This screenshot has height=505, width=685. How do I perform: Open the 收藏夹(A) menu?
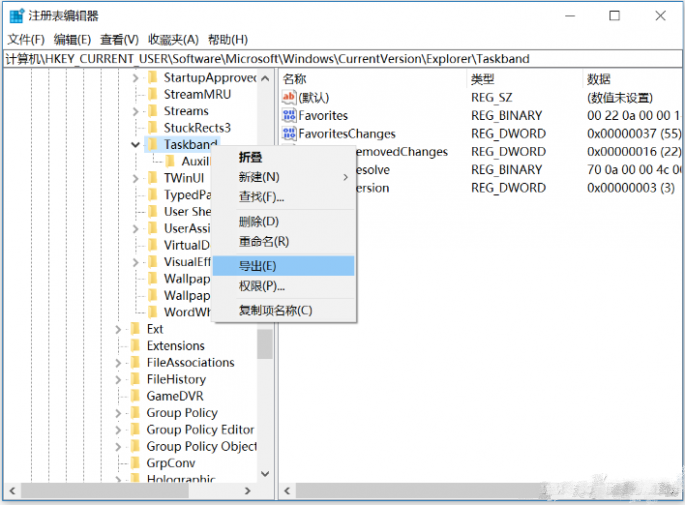click(x=173, y=39)
